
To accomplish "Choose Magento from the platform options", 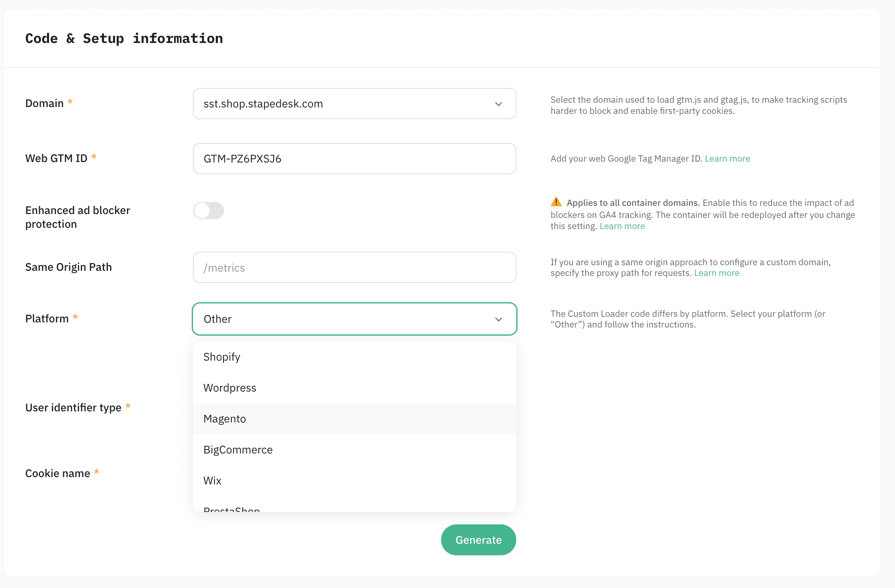I will coord(224,418).
